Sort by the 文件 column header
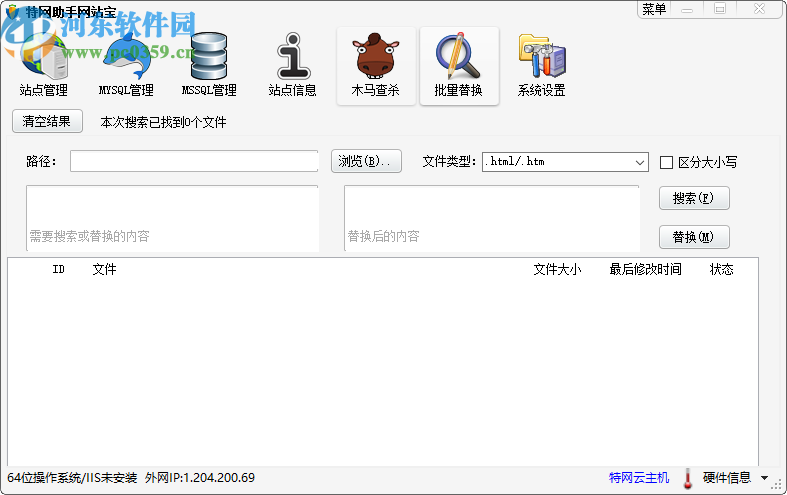Screen dimensions: 787x495 click(104, 270)
